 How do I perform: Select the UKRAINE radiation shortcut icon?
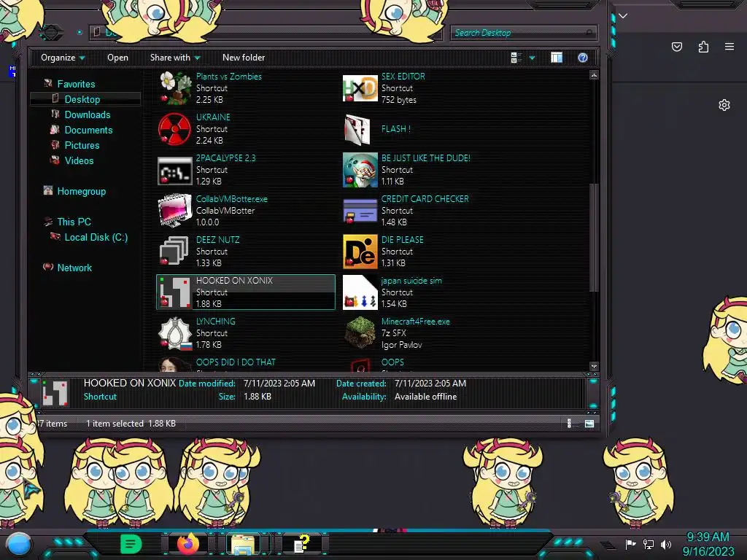[x=174, y=128]
